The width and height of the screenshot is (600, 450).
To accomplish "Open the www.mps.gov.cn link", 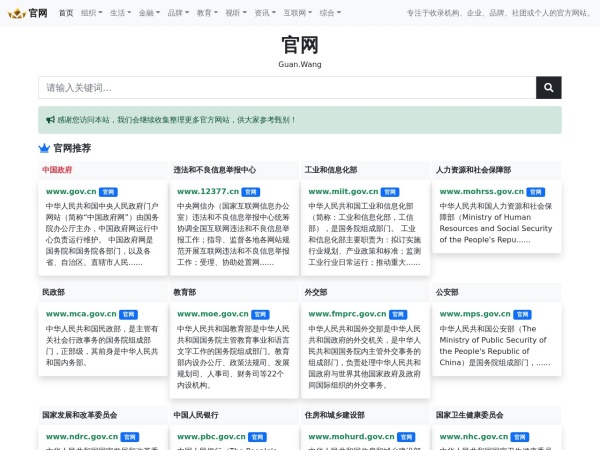I will pos(475,314).
